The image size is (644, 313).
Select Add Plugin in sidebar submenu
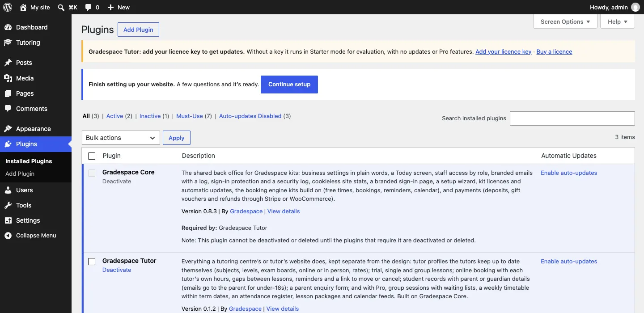coord(20,173)
